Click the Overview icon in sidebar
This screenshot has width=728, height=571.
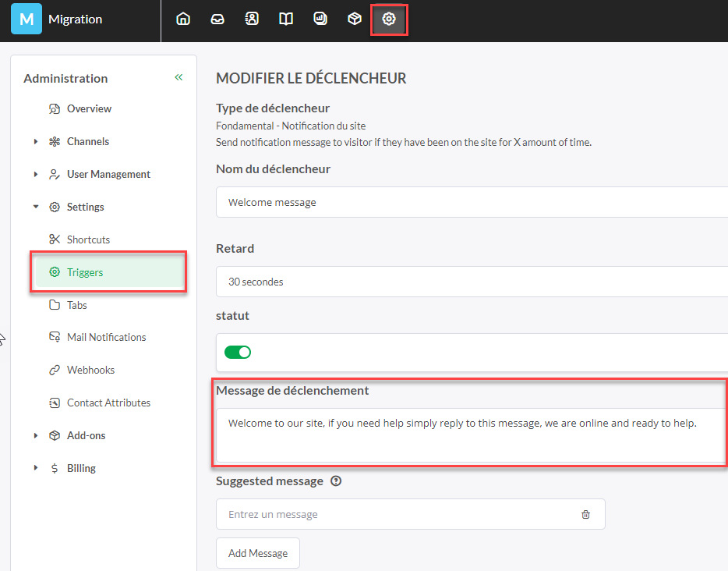pyautogui.click(x=55, y=108)
